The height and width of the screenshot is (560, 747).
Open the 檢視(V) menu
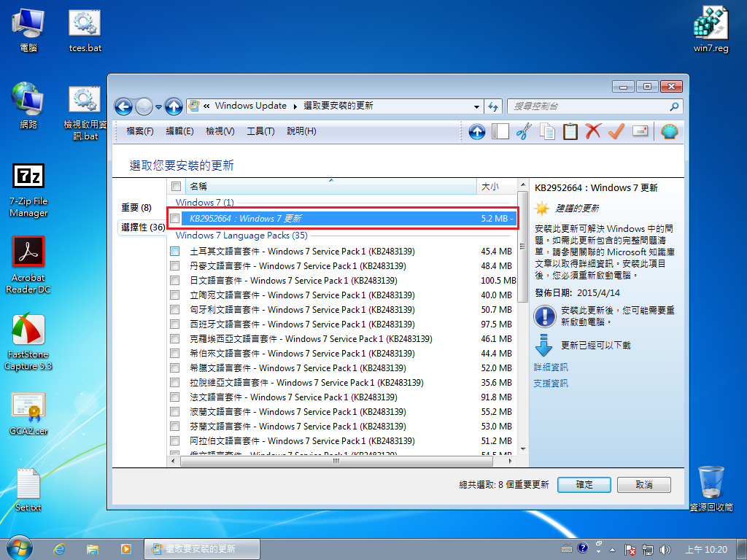[220, 131]
